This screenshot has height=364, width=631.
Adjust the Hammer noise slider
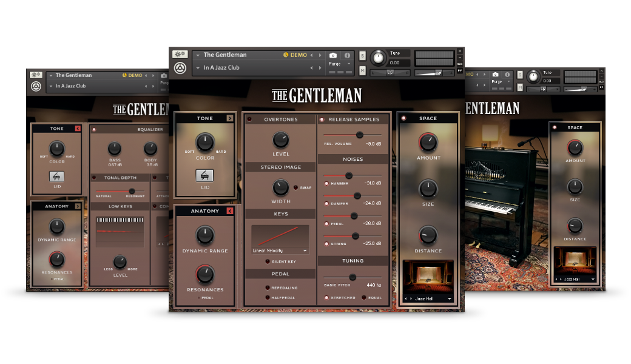[353, 175]
